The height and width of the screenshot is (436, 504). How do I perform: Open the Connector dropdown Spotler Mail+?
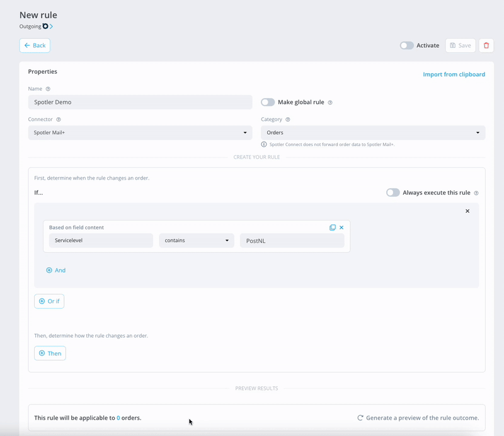tap(140, 132)
